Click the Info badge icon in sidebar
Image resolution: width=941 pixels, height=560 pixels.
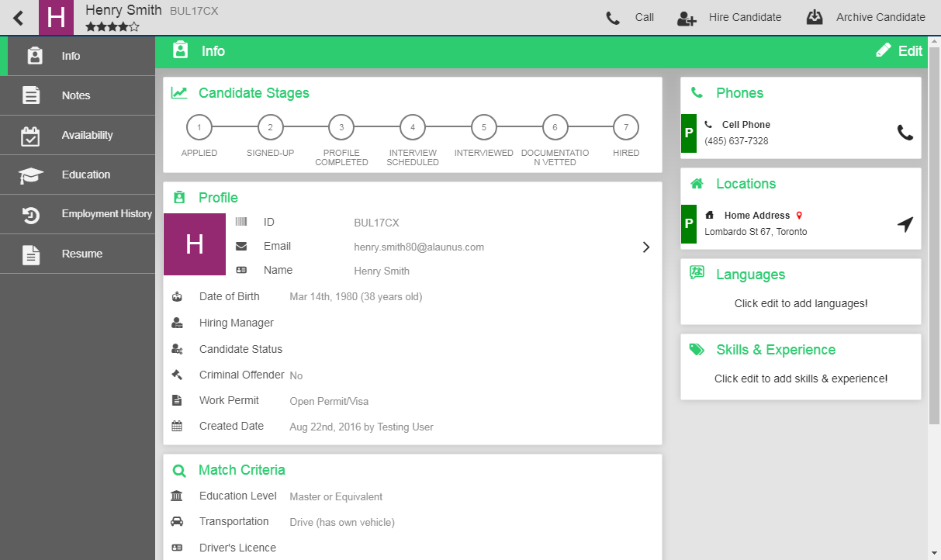click(x=34, y=56)
